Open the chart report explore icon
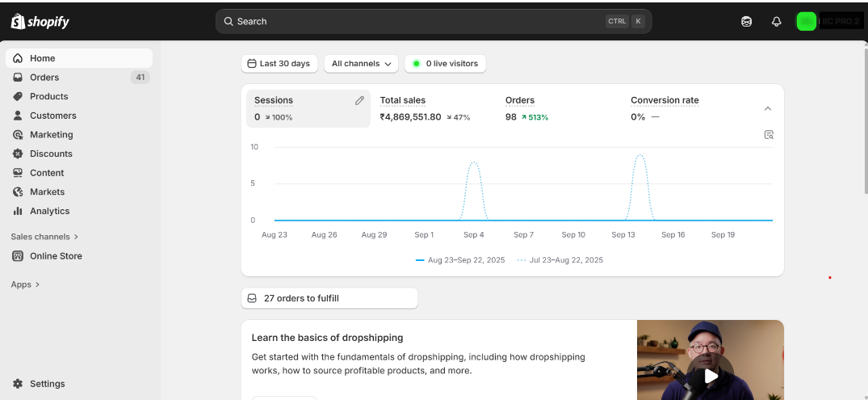This screenshot has height=400, width=868. 769,135
